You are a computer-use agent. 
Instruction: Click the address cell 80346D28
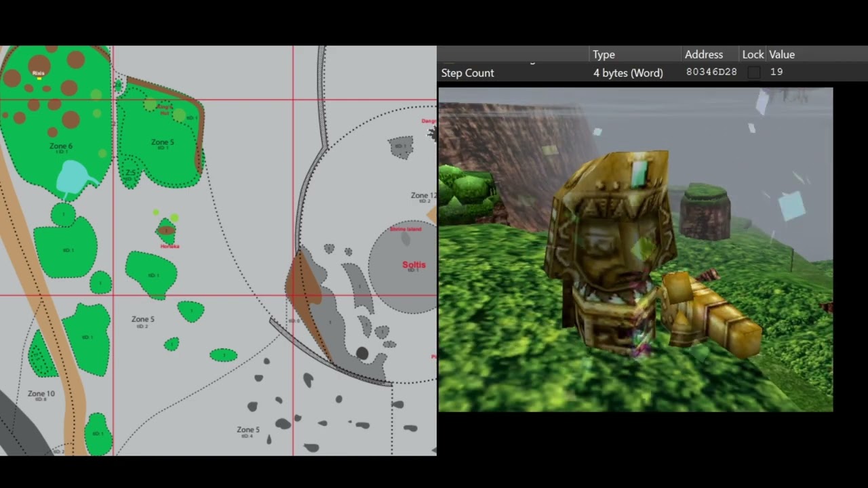pos(711,72)
